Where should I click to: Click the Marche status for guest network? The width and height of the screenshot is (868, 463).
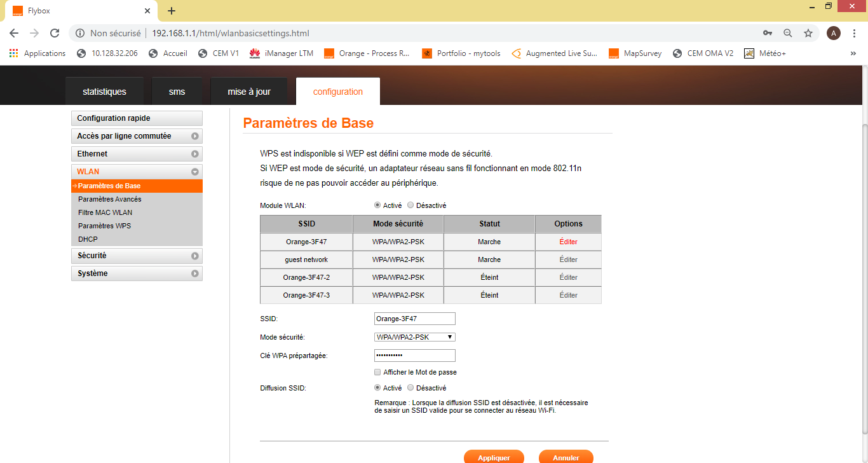(x=489, y=259)
